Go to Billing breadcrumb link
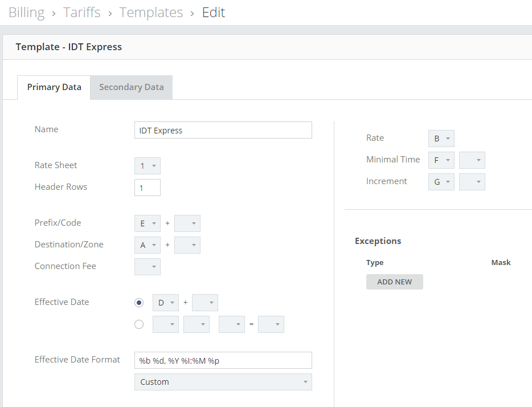 pos(26,13)
